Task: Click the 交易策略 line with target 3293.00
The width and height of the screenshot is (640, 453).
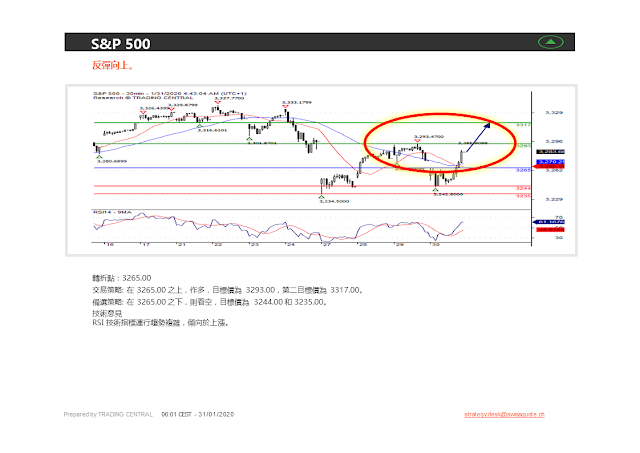Action: [227, 290]
